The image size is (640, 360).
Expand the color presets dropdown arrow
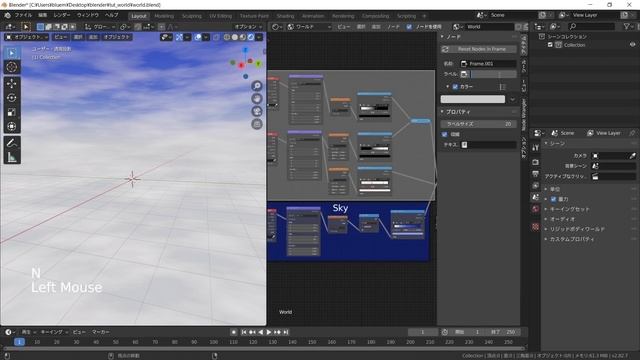(512, 99)
